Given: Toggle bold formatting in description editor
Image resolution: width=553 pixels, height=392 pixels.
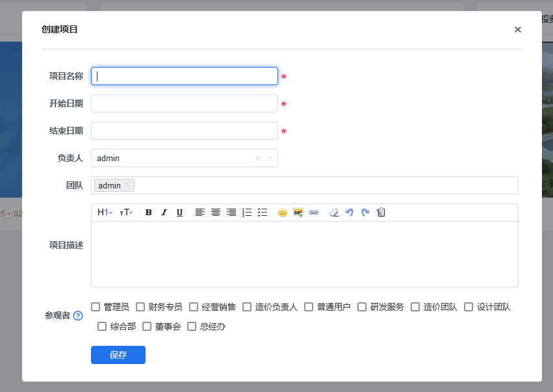Looking at the screenshot, I should pyautogui.click(x=148, y=213).
